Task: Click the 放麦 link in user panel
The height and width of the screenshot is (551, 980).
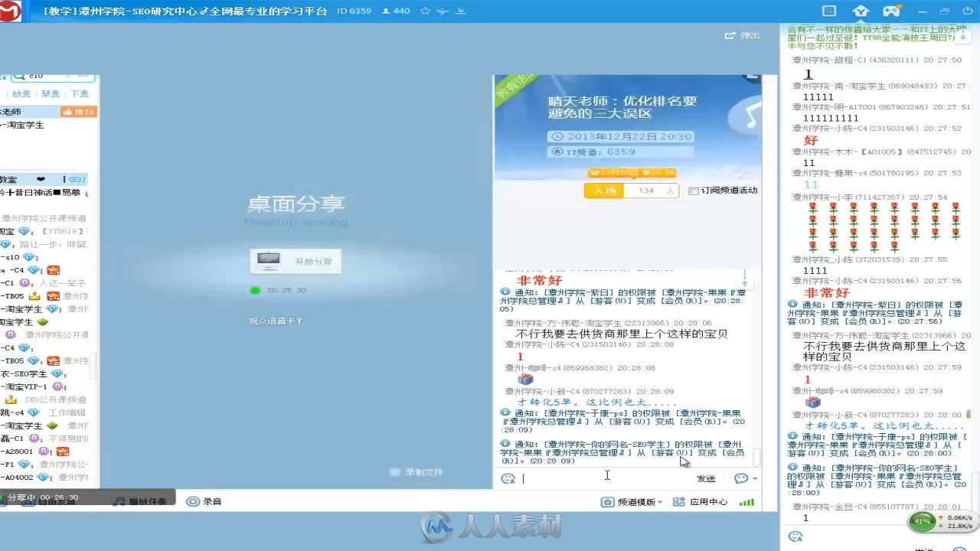Action: 21,93
